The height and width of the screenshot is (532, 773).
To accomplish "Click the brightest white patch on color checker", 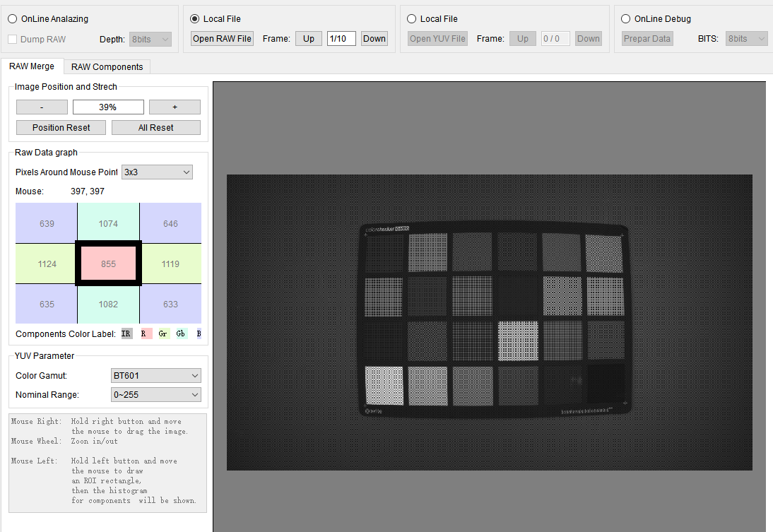I will coord(384,386).
